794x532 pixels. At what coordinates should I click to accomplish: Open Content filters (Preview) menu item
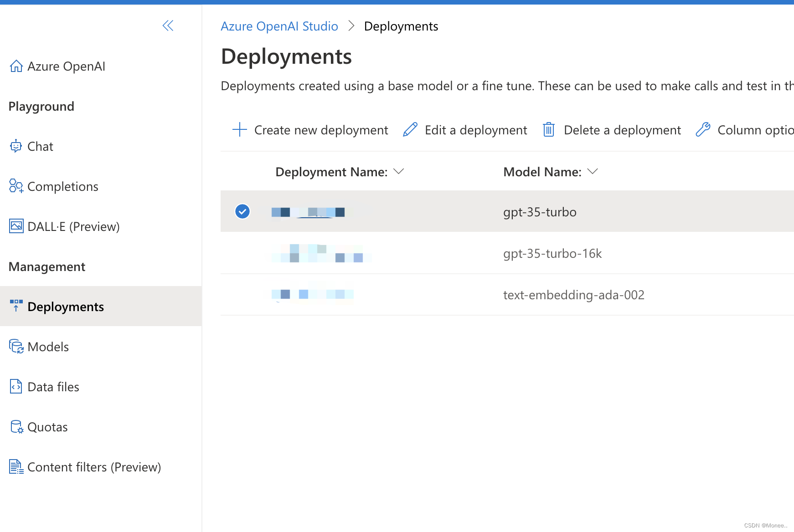pyautogui.click(x=94, y=467)
